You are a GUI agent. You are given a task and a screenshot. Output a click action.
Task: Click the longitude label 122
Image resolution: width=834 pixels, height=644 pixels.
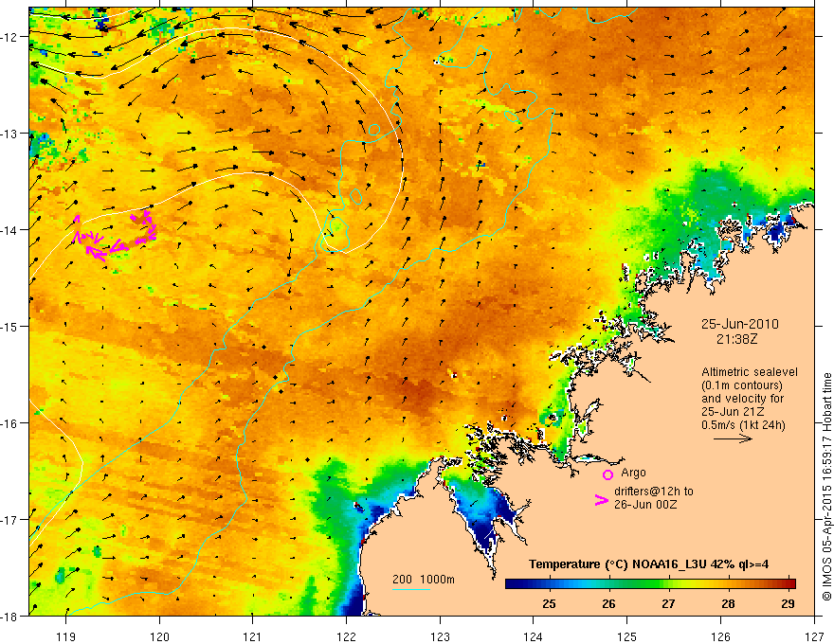pyautogui.click(x=346, y=636)
